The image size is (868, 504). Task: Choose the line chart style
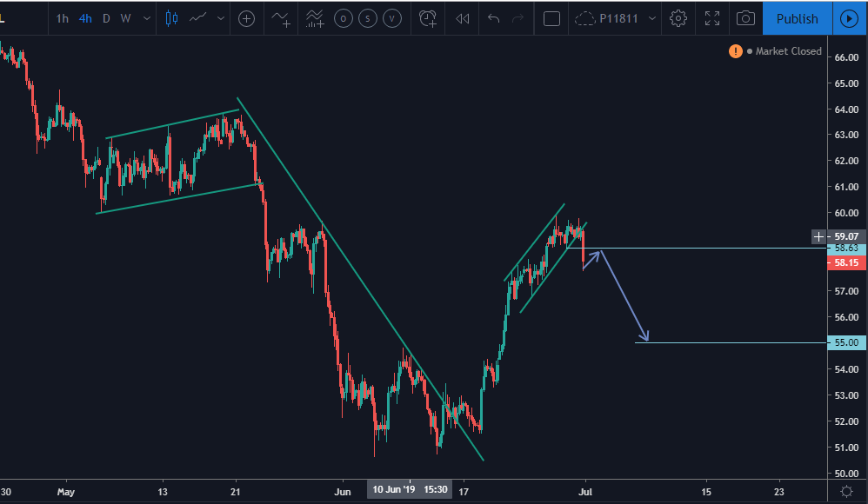tap(197, 18)
